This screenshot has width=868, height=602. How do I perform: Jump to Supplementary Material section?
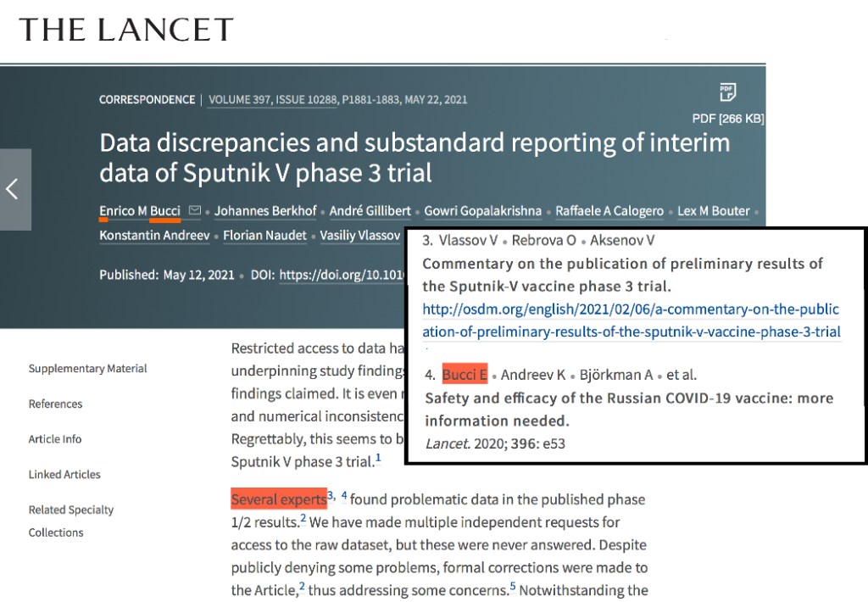tap(87, 369)
